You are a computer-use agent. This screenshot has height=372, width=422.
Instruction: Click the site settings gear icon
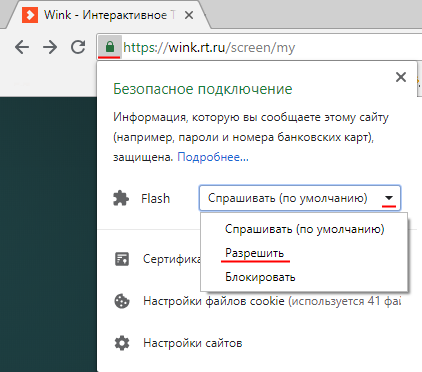pos(122,343)
